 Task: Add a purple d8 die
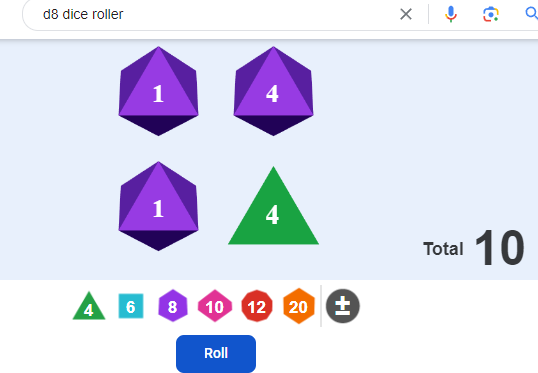click(x=173, y=306)
